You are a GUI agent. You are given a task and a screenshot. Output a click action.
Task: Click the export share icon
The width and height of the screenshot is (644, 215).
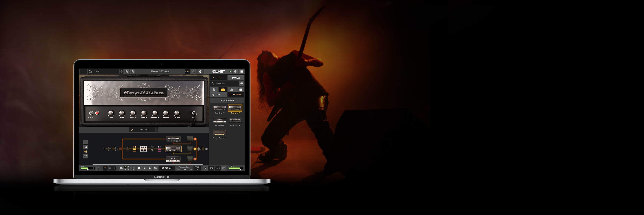[x=132, y=72]
